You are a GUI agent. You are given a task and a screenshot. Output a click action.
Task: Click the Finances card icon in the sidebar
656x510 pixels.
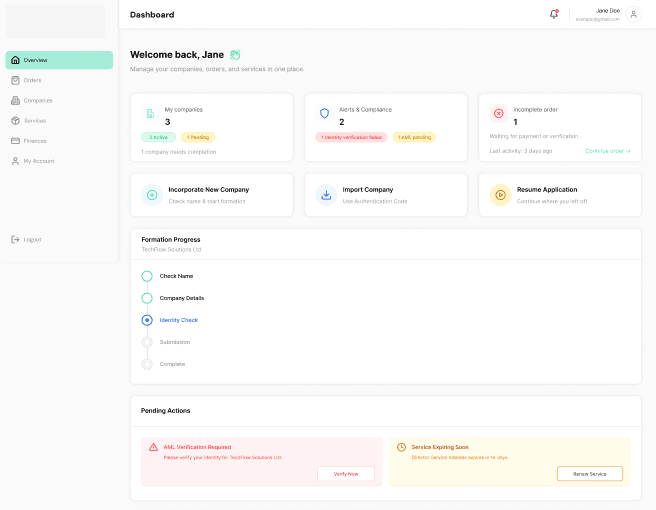(x=15, y=141)
